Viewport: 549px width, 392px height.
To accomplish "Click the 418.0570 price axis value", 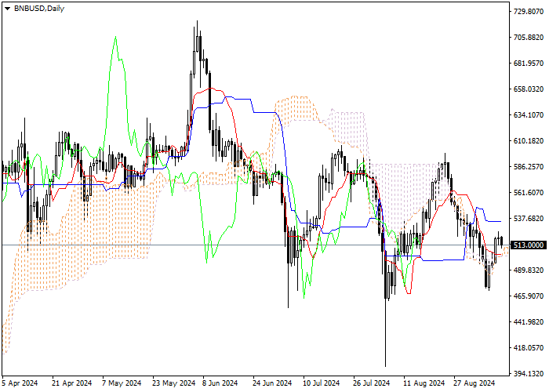I will [529, 348].
